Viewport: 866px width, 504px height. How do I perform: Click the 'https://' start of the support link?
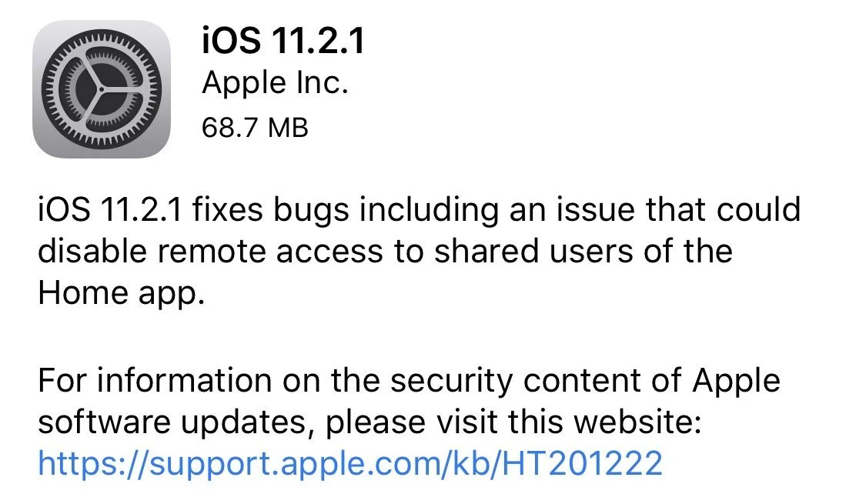[92, 462]
